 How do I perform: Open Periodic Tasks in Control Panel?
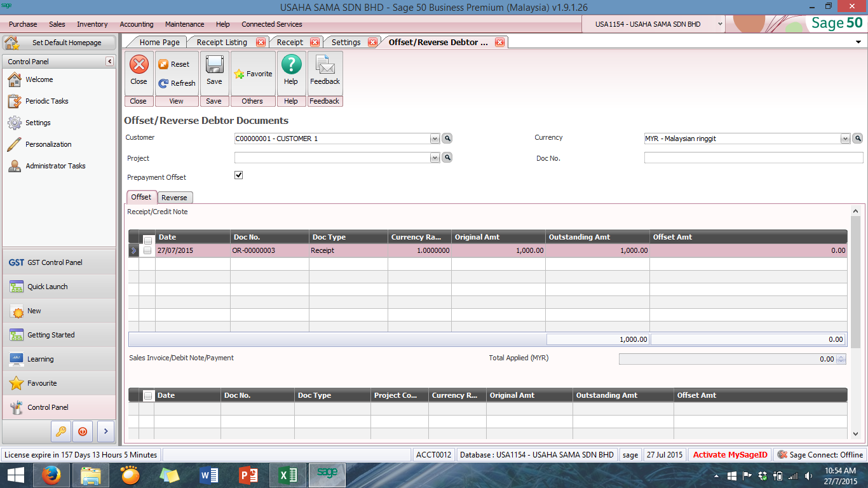[x=46, y=101]
